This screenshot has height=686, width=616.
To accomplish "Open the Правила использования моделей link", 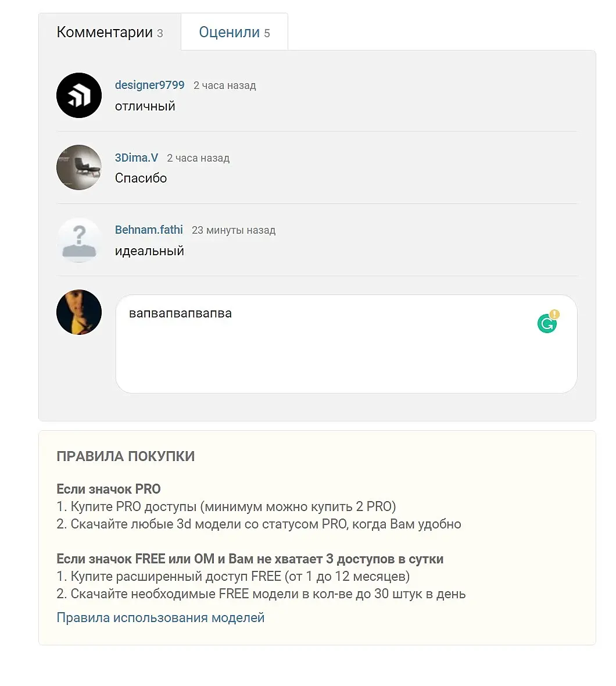I will tap(160, 617).
